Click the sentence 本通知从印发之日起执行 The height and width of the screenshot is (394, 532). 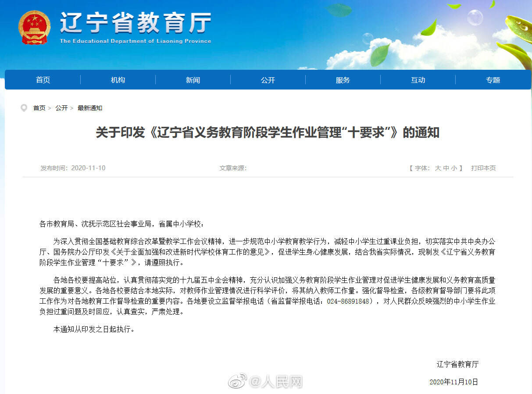tap(94, 329)
